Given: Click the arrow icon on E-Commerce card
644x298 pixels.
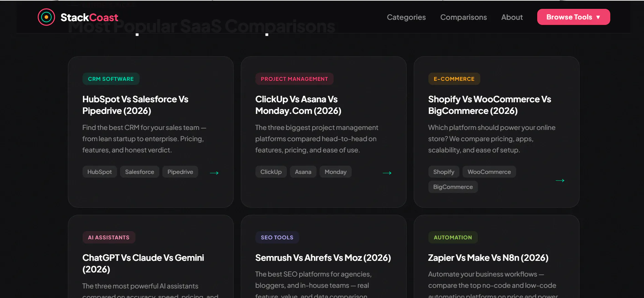Looking at the screenshot, I should [x=560, y=180].
